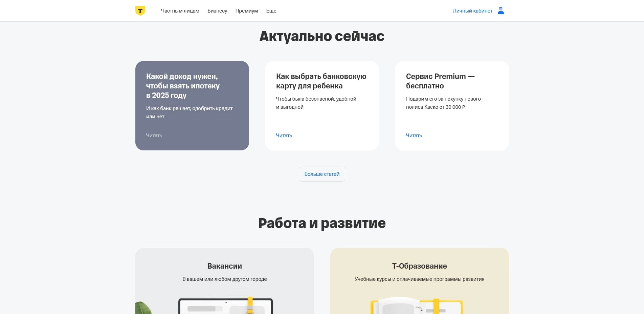Click the yellow T-Bank logo
Viewport: 644px width, 314px height.
point(139,11)
